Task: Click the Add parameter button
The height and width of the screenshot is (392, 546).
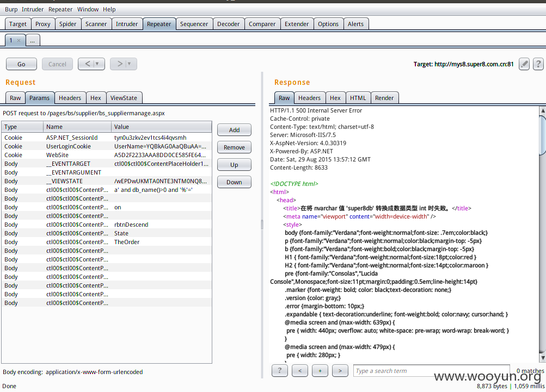Action: coord(234,130)
